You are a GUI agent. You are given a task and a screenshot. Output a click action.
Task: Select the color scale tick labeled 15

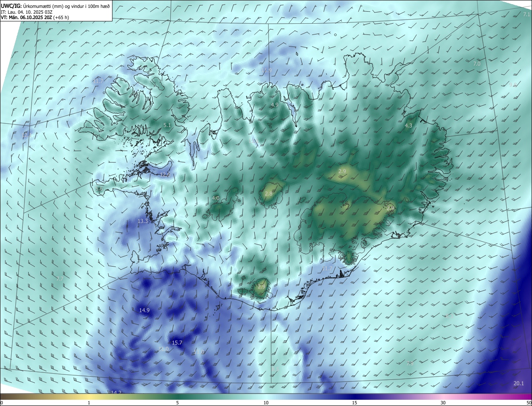[355, 403]
